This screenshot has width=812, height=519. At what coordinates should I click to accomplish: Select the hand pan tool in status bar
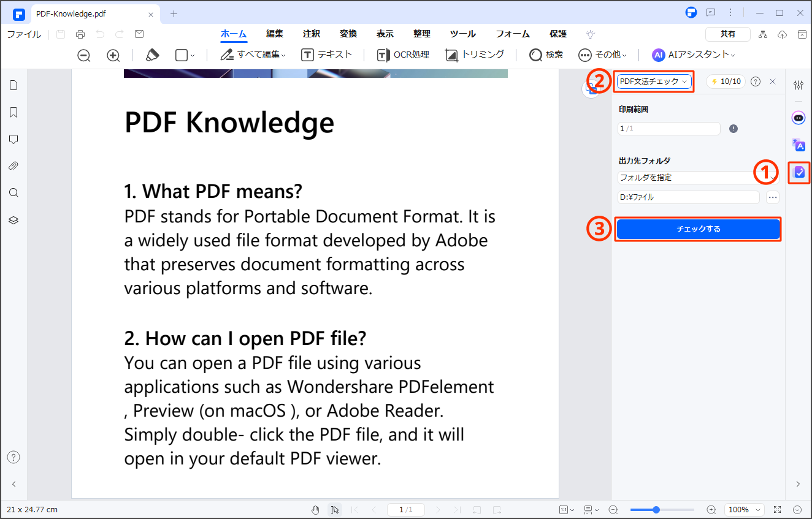[x=316, y=510]
